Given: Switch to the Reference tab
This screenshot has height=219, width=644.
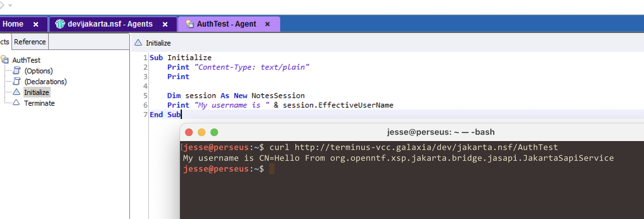Looking at the screenshot, I should [30, 42].
